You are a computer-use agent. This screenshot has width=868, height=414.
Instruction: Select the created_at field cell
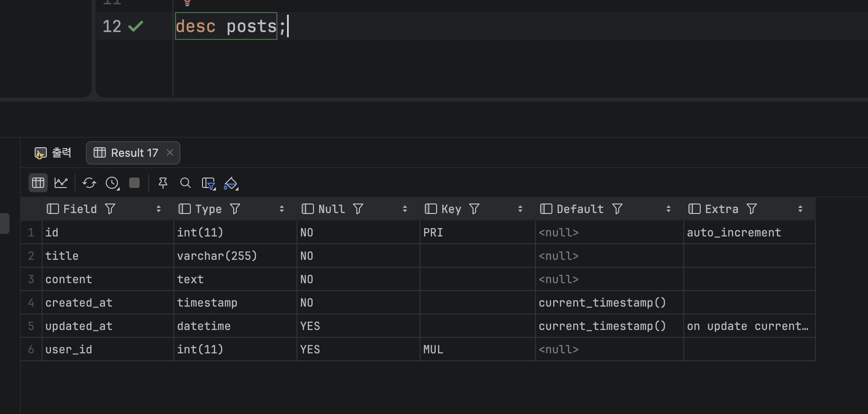pyautogui.click(x=79, y=303)
